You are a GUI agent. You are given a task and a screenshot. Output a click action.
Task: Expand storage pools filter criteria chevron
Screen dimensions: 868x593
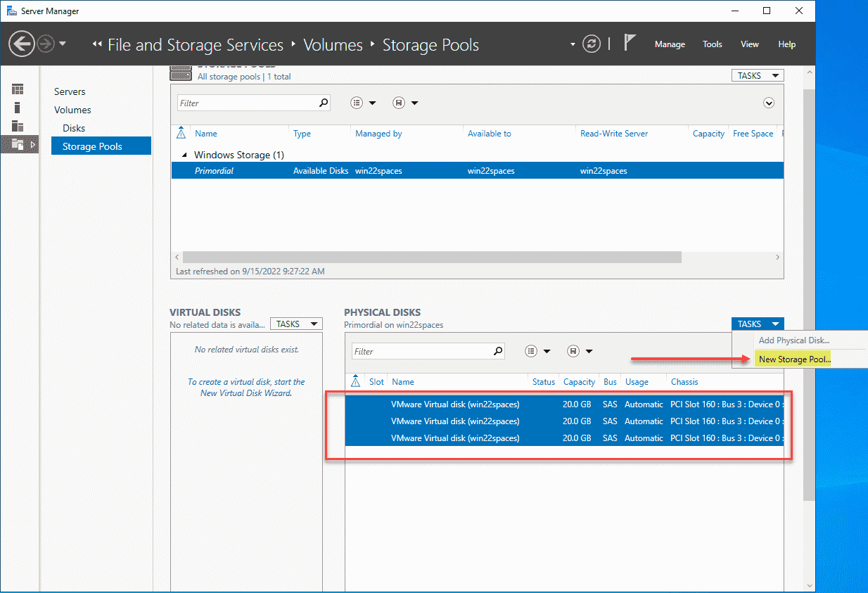[x=769, y=103]
